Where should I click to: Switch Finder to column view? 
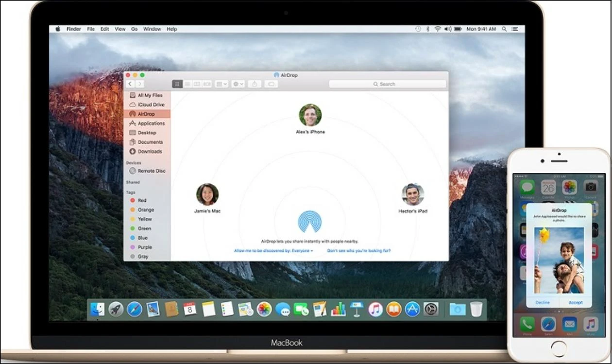(197, 84)
